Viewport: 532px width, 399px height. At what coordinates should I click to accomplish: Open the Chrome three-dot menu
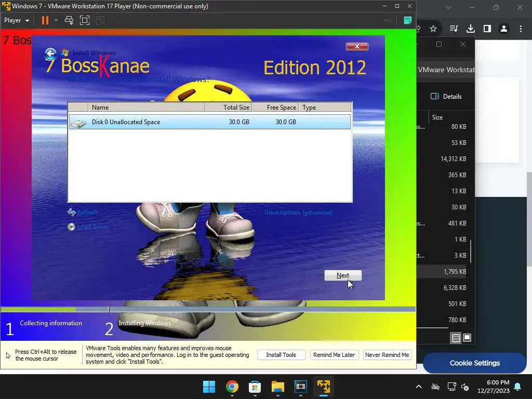(521, 29)
